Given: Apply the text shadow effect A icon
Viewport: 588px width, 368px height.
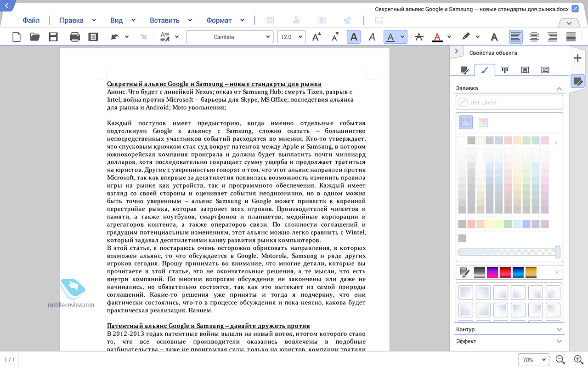Looking at the screenshot, I should (494, 37).
